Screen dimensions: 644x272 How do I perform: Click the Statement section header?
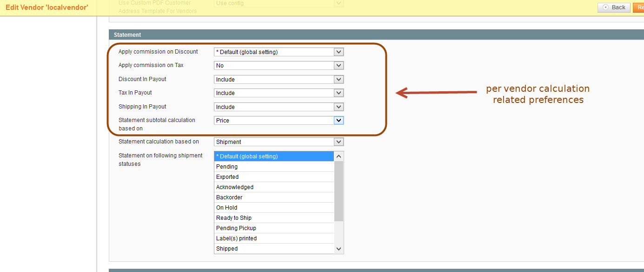coord(376,35)
